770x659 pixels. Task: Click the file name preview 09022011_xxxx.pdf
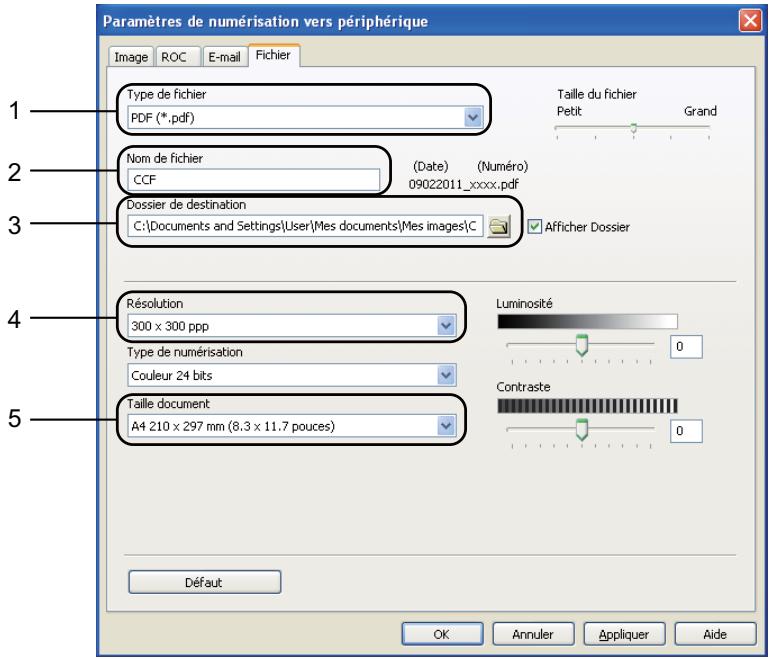click(x=464, y=185)
